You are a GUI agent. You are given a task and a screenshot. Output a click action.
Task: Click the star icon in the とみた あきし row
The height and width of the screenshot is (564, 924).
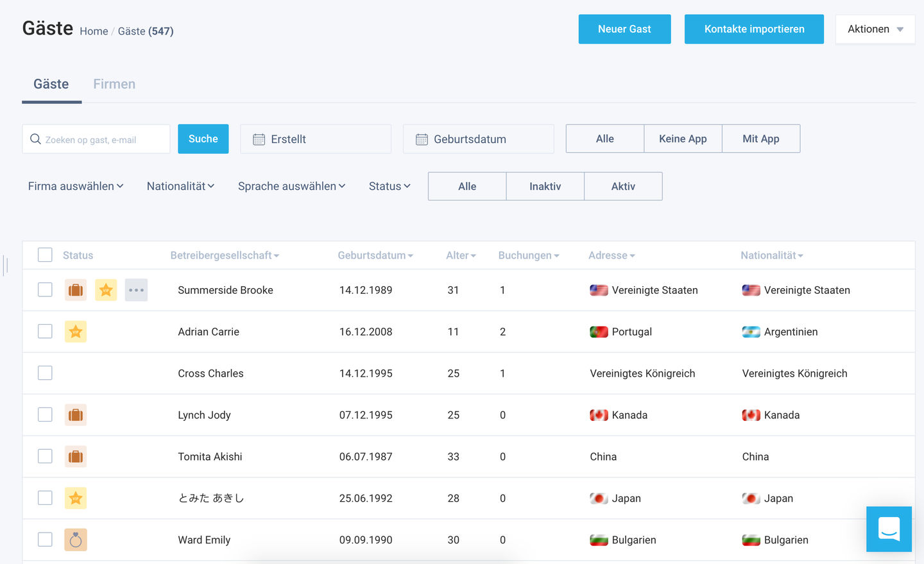tap(76, 498)
